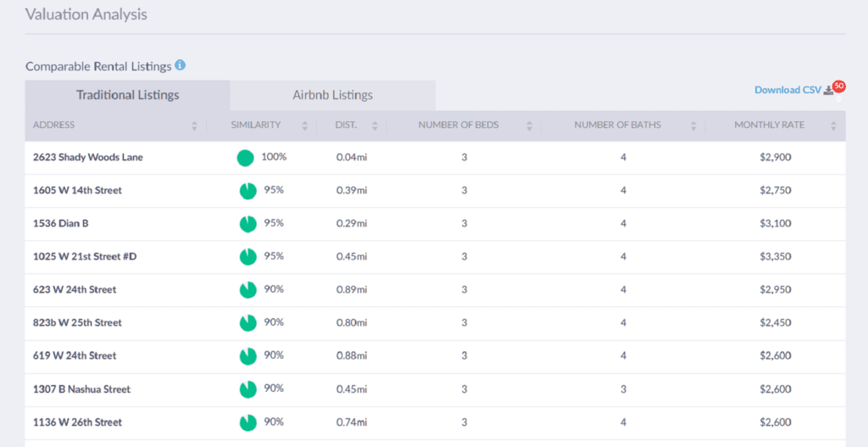The height and width of the screenshot is (447, 868).
Task: Click similarity pie icon for 1536 Dian B
Action: [248, 224]
